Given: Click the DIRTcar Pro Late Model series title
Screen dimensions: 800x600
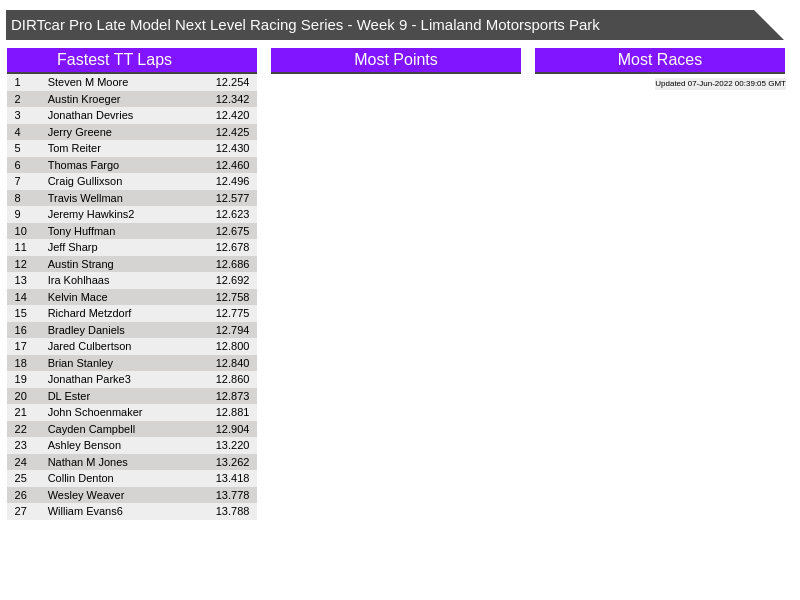Looking at the screenshot, I should point(305,25).
